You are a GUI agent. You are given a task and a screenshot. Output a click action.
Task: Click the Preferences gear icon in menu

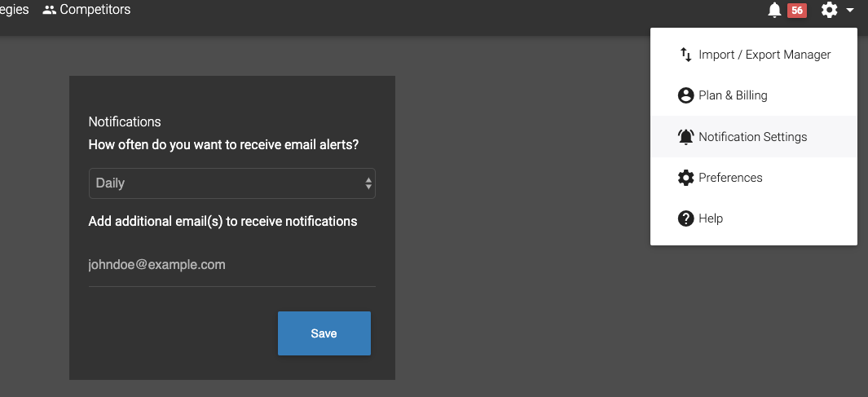685,177
